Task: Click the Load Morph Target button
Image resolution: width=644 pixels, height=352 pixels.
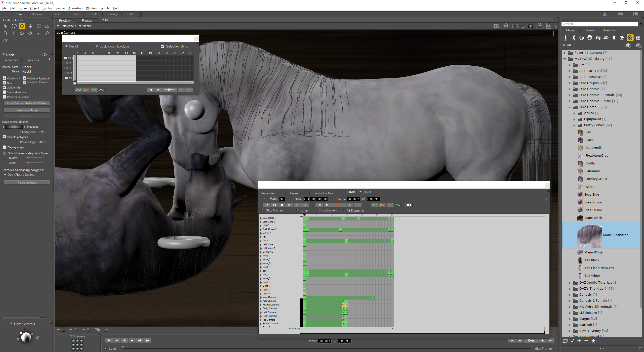Action: (27, 110)
